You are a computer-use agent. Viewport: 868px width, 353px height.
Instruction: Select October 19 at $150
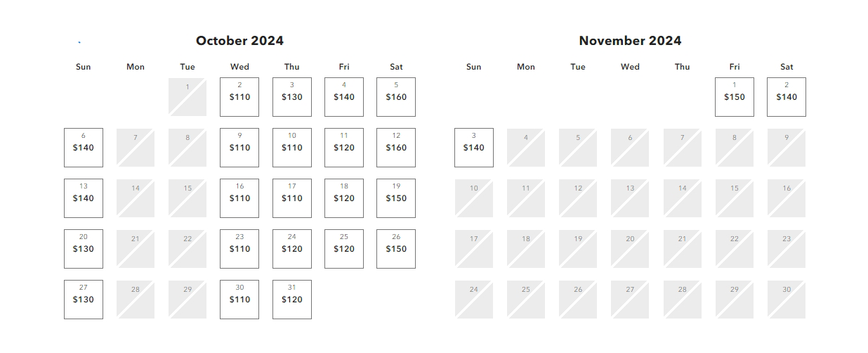[x=396, y=198]
